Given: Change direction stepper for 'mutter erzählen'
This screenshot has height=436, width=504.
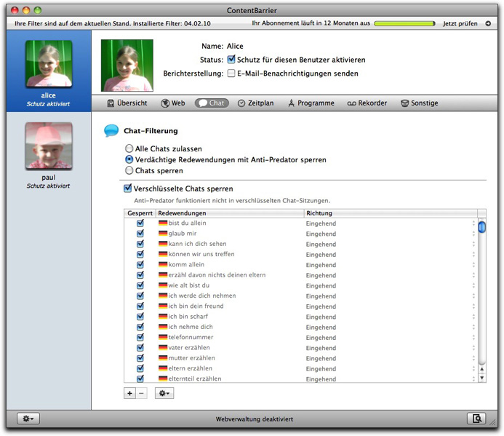Looking at the screenshot, I should pos(473,358).
